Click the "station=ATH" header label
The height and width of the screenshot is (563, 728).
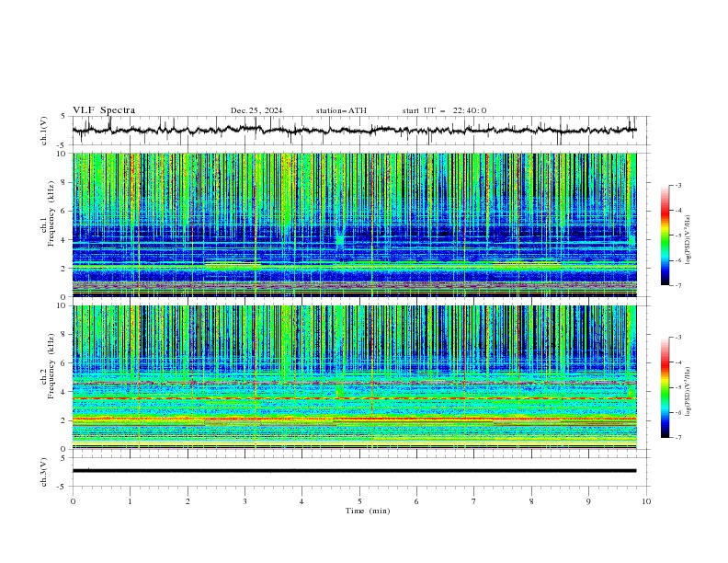coord(341,110)
